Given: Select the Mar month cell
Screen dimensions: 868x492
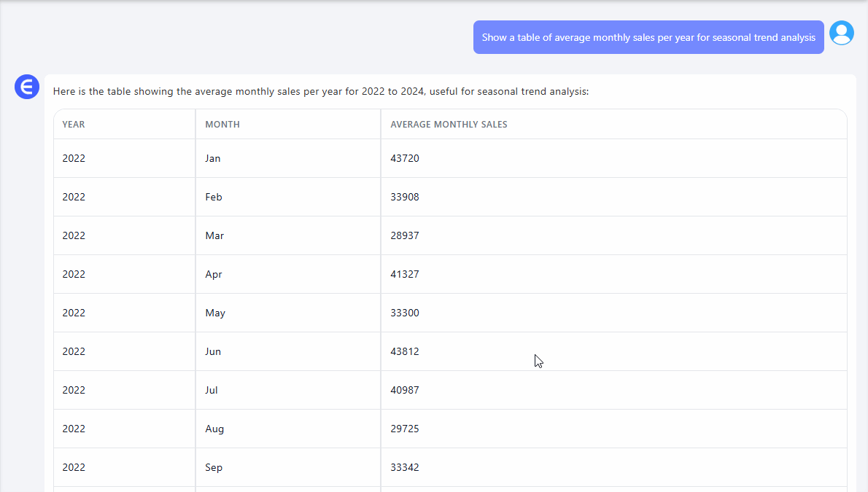Looking at the screenshot, I should coord(214,235).
